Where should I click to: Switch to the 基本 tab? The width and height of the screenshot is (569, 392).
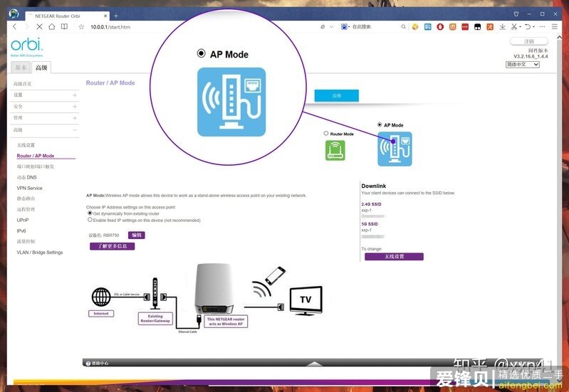pyautogui.click(x=21, y=68)
